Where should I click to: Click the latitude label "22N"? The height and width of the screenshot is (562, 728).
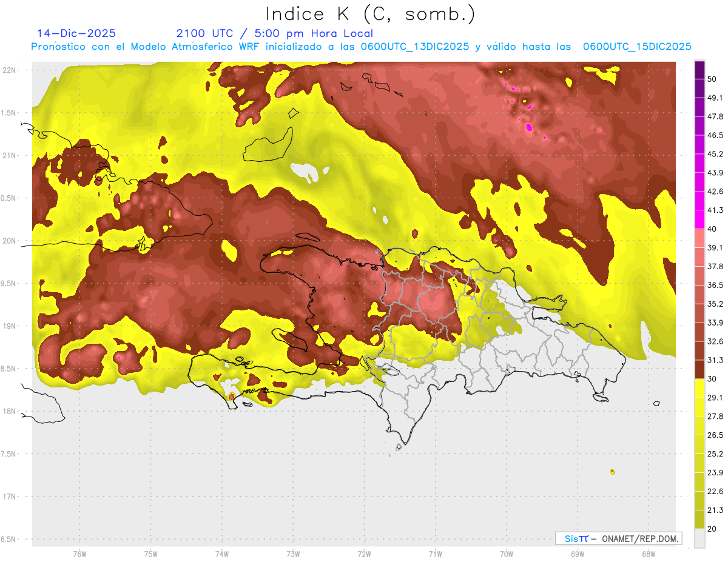tap(10, 70)
